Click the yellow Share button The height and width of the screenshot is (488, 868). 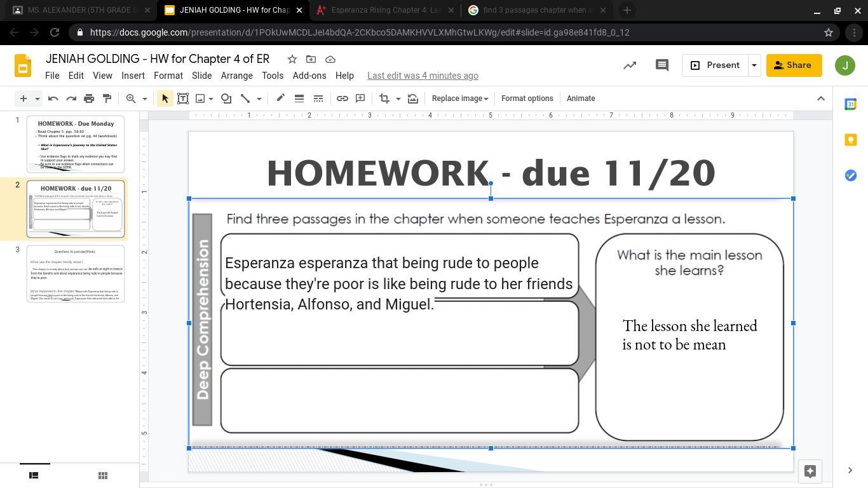793,65
